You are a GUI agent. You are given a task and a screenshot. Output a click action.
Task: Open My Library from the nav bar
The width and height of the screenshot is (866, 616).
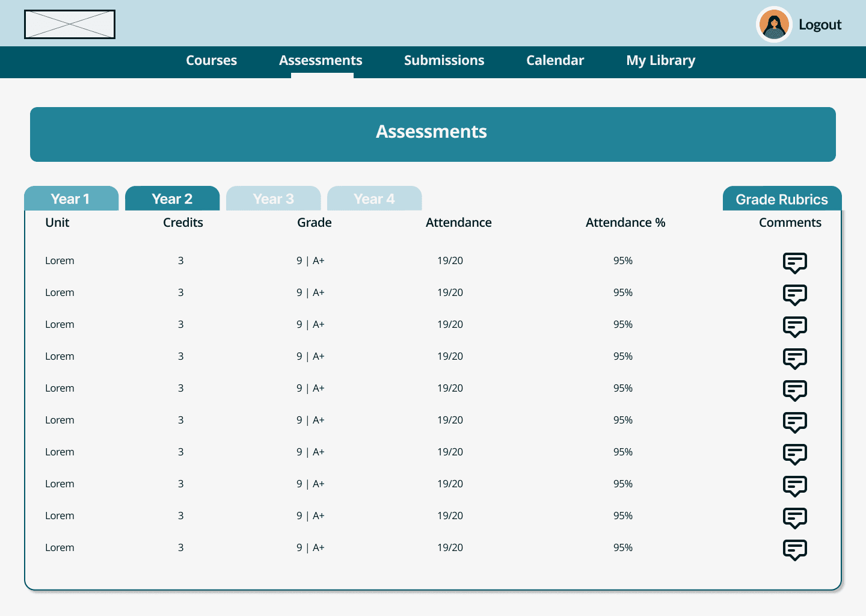coord(660,61)
